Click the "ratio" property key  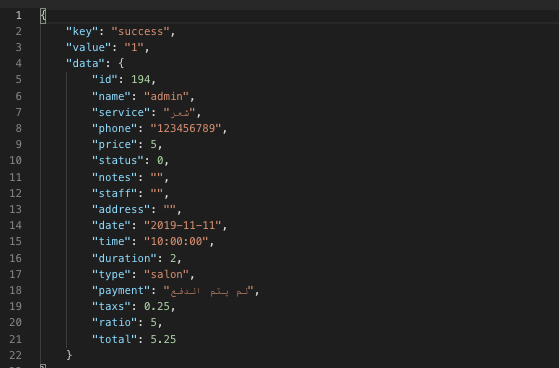(x=114, y=322)
